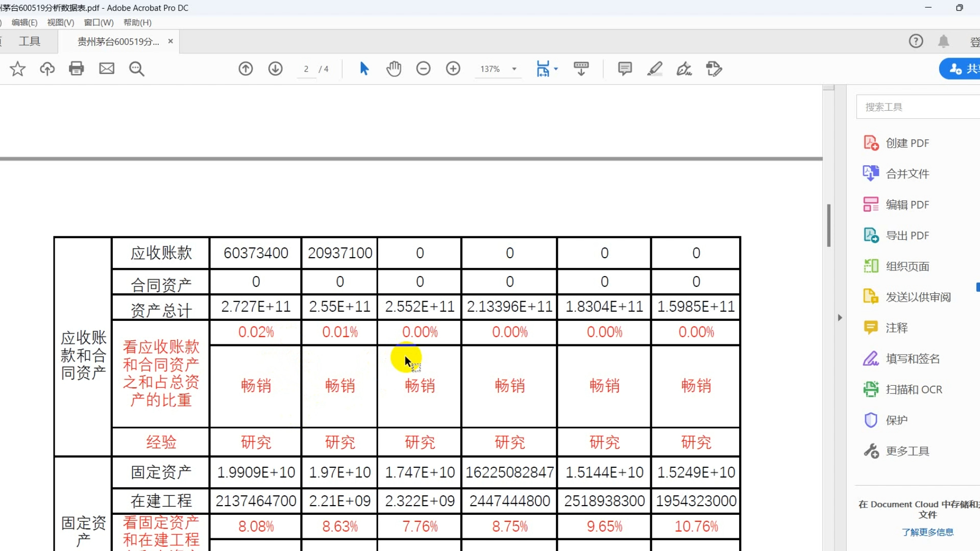The image size is (980, 551).
Task: Open 注释 tool
Action: 886,328
